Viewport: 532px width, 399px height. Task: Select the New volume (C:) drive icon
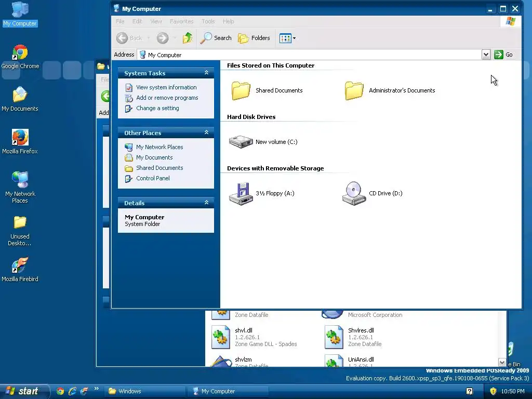[241, 142]
